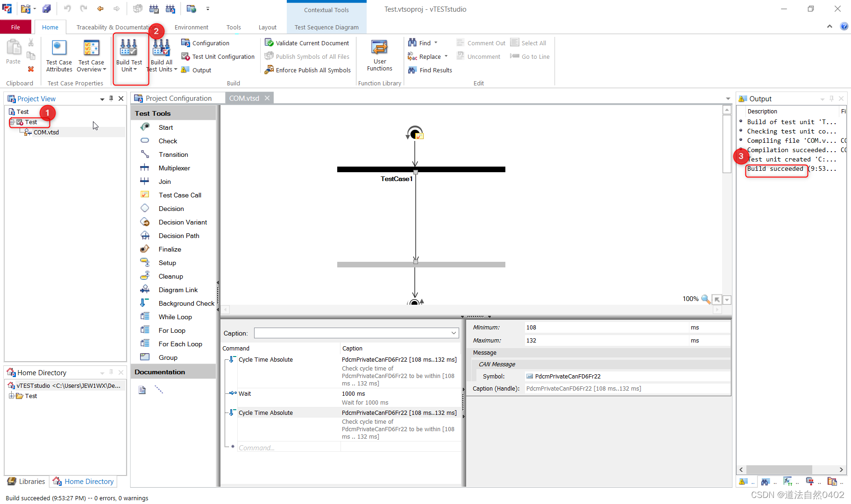851x504 pixels.
Task: Toggle auto-hide pin on Home Directory panel
Action: pos(111,372)
